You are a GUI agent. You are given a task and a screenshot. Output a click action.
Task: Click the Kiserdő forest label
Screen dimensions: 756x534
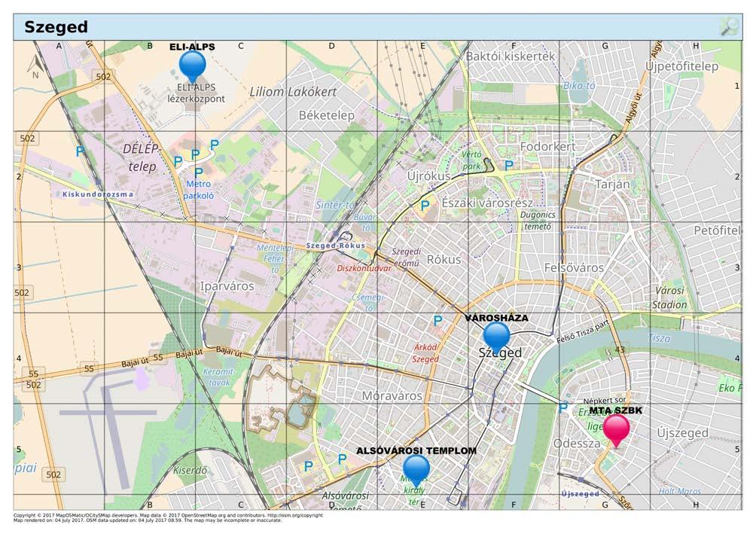[x=190, y=470]
